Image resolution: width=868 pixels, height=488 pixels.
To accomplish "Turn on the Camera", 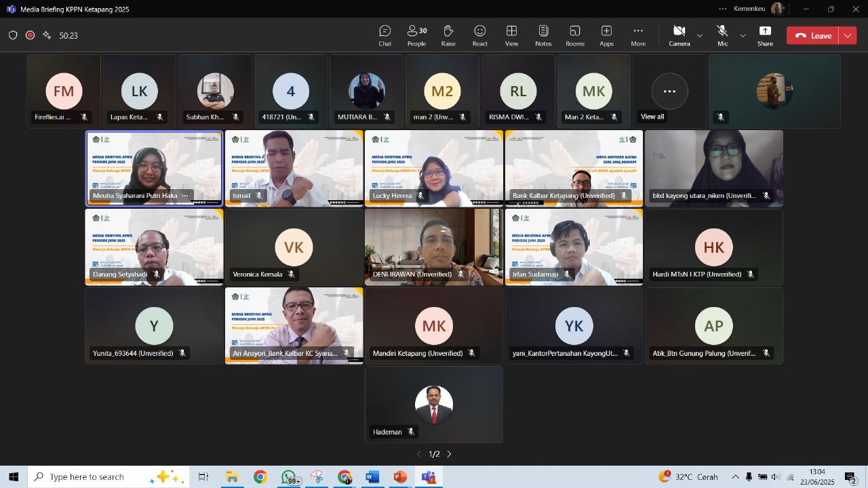I will [x=679, y=35].
